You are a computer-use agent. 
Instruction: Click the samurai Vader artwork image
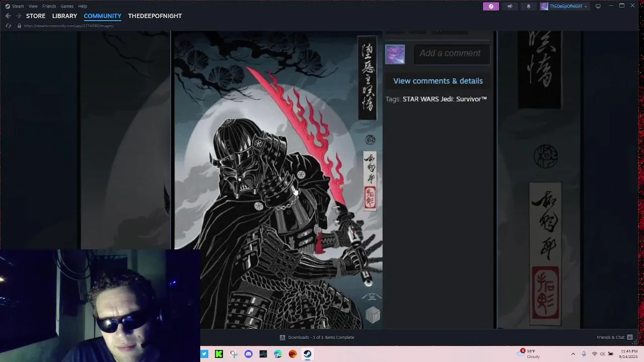(277, 180)
